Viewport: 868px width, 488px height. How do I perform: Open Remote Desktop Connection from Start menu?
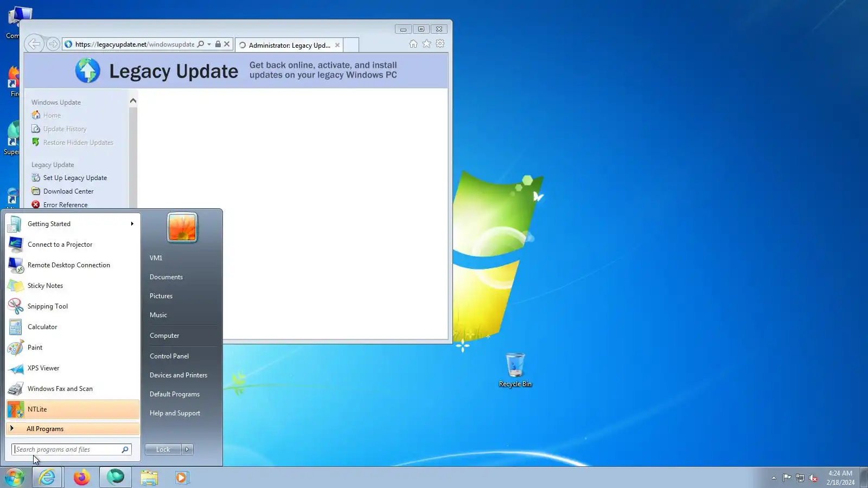coord(73,265)
